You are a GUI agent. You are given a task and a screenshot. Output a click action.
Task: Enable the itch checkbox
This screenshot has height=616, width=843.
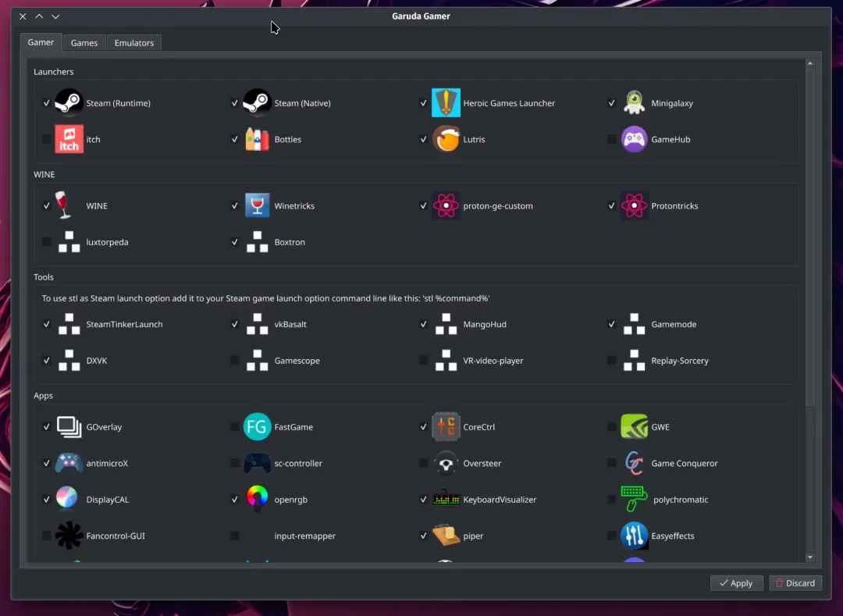(x=47, y=139)
